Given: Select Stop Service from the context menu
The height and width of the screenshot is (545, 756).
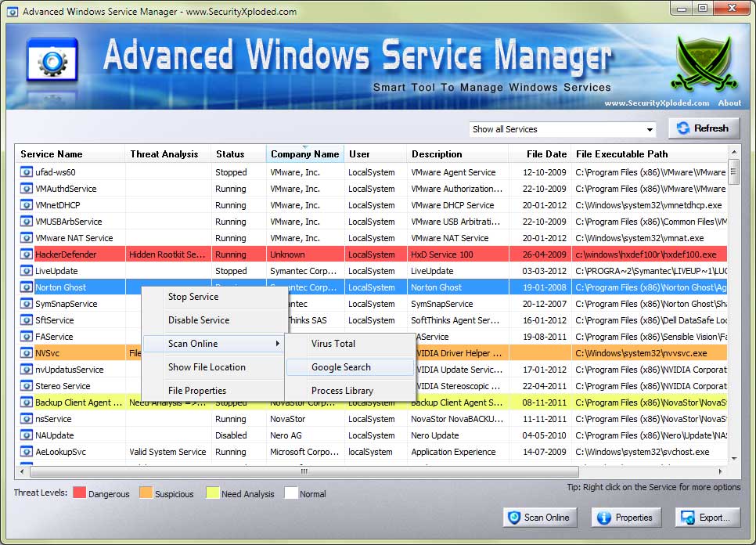Looking at the screenshot, I should [x=195, y=298].
